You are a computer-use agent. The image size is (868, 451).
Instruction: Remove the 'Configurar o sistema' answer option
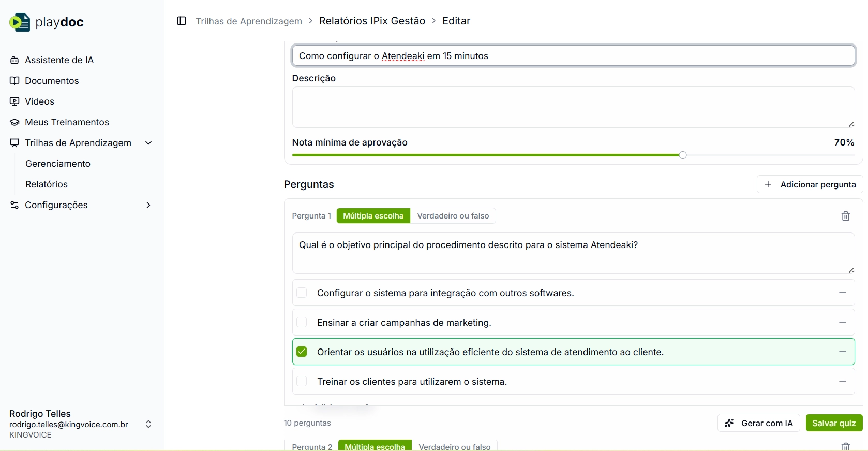843,293
